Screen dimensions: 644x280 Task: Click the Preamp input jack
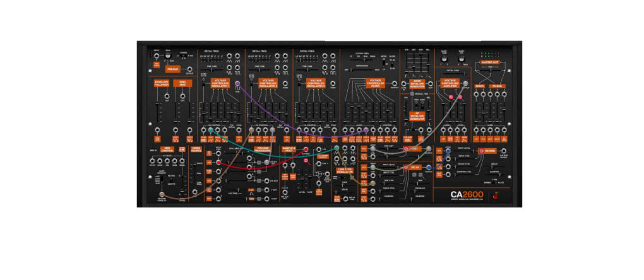click(157, 55)
